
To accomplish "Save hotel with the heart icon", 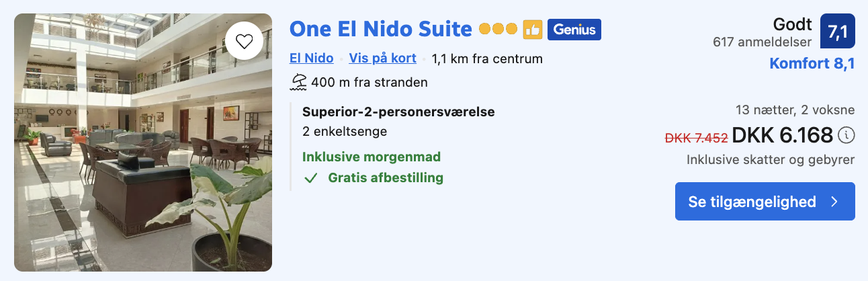I will coord(244,42).
